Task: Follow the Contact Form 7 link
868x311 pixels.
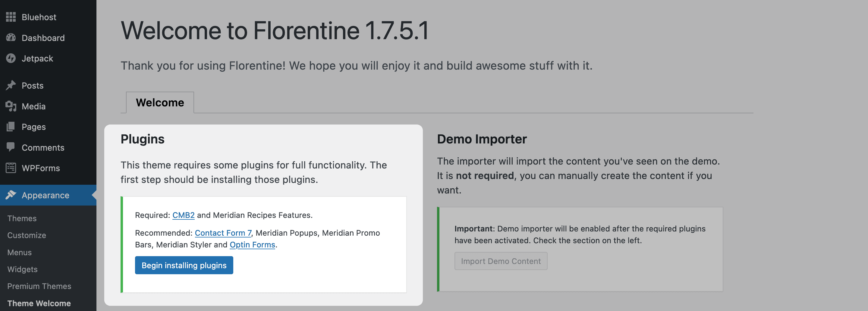Action: pyautogui.click(x=223, y=233)
